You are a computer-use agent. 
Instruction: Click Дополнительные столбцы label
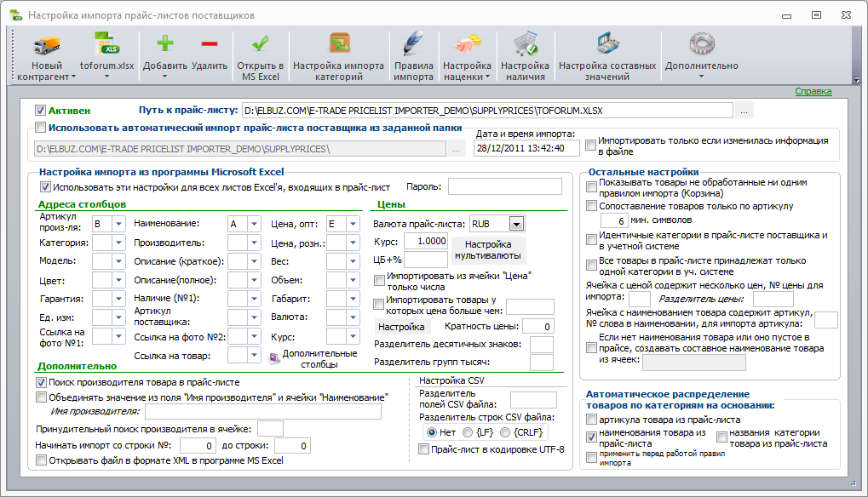pyautogui.click(x=319, y=359)
